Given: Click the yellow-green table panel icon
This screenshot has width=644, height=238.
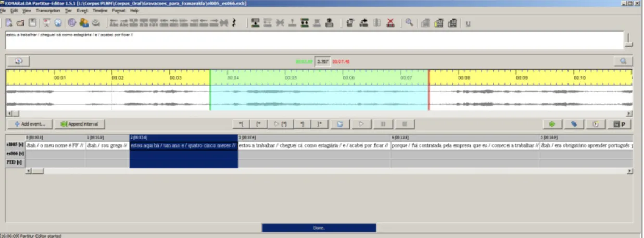Looking at the screenshot, I should coord(438,22).
